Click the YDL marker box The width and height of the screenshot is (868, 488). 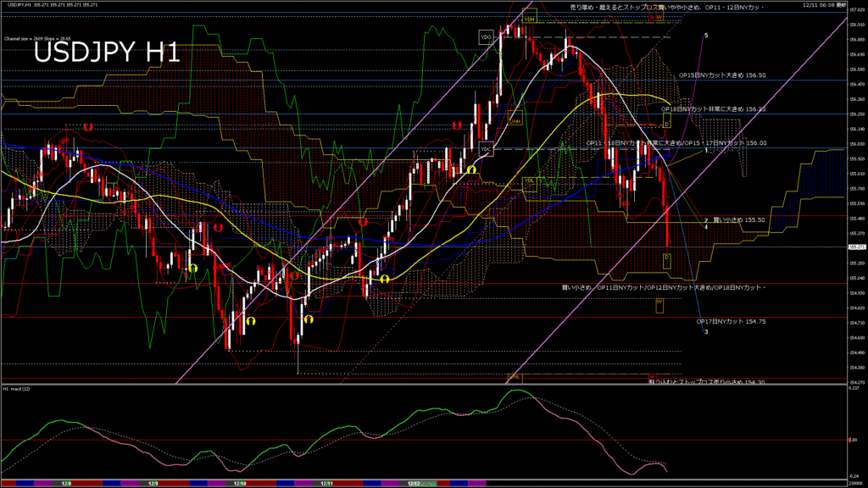[x=529, y=180]
